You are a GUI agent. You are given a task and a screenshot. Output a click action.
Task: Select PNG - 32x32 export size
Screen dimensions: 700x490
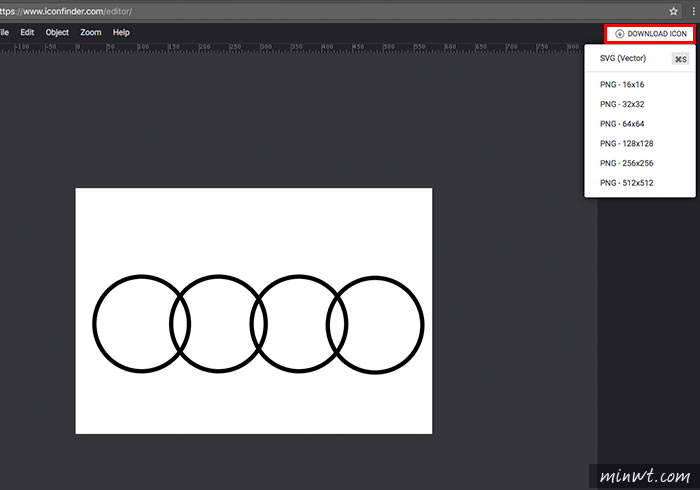pos(640,104)
